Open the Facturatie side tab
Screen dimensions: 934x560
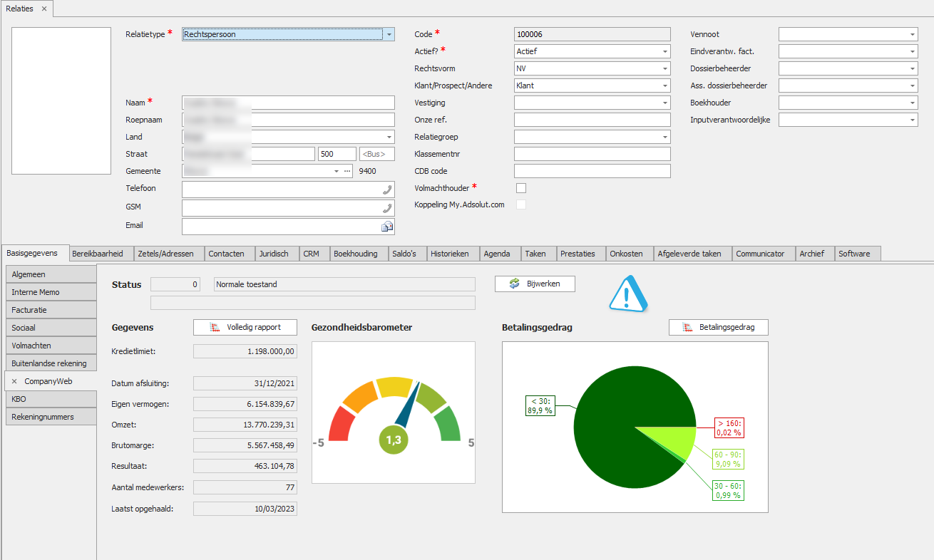[51, 310]
